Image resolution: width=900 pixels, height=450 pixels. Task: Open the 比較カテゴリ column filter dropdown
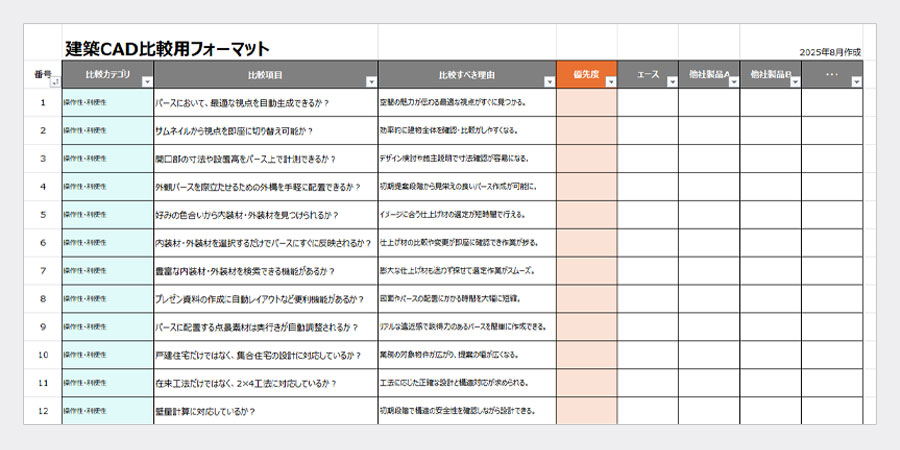click(x=148, y=82)
